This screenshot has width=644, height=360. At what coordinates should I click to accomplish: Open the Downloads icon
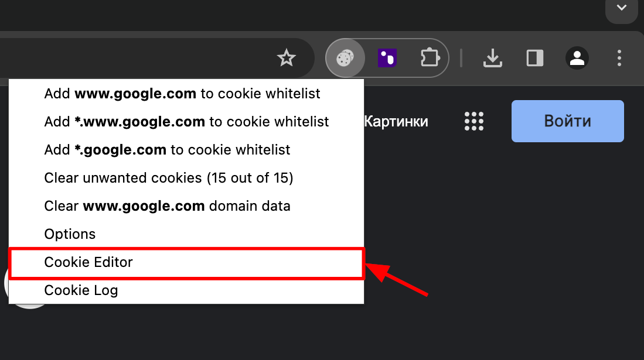point(493,58)
